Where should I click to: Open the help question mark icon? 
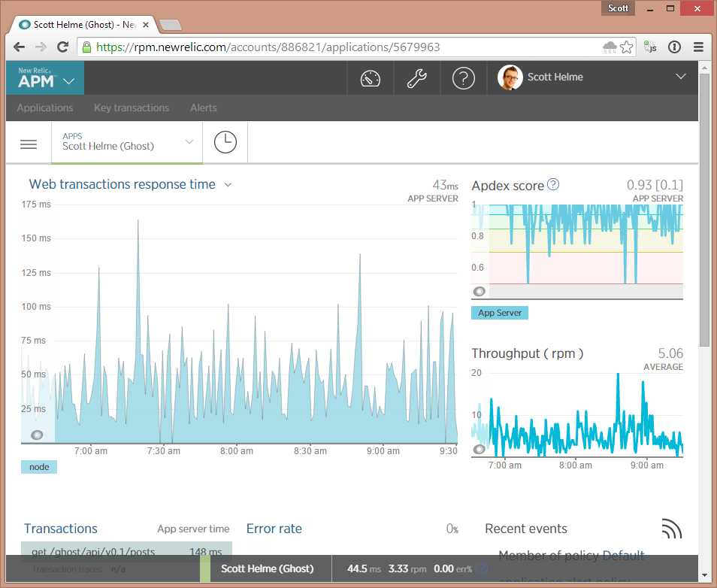[x=464, y=77]
